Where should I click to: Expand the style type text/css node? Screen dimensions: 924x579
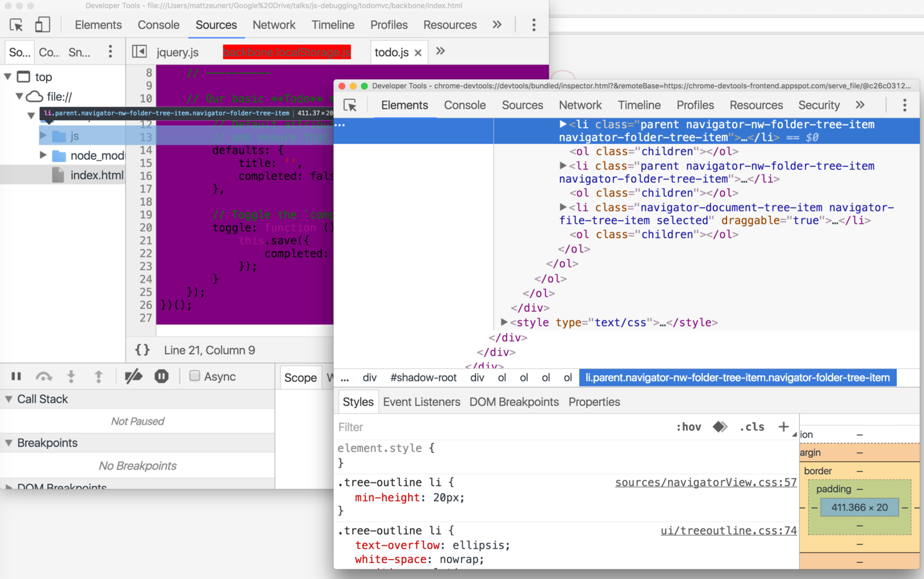pyautogui.click(x=504, y=322)
